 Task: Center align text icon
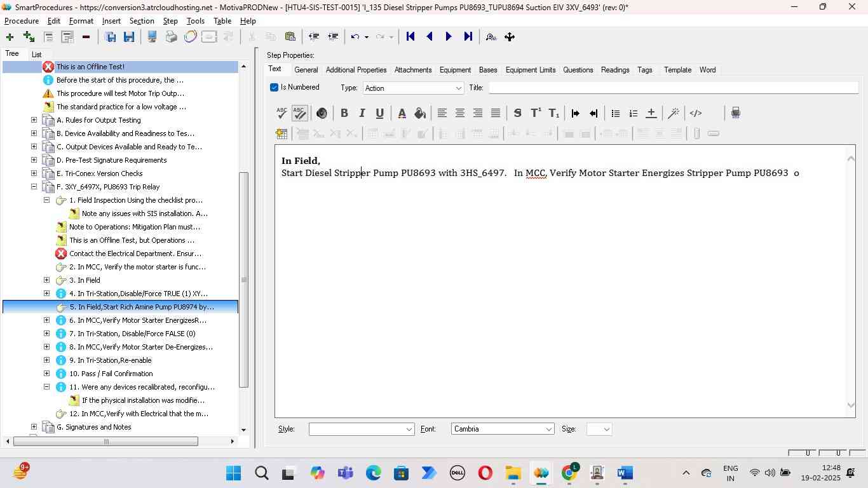click(x=459, y=113)
